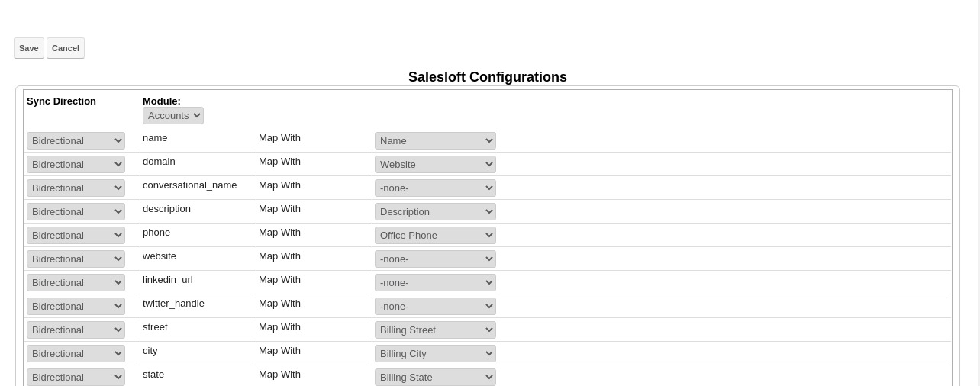Change sync direction for domain row
Viewport: 980px width, 386px height.
tap(76, 165)
